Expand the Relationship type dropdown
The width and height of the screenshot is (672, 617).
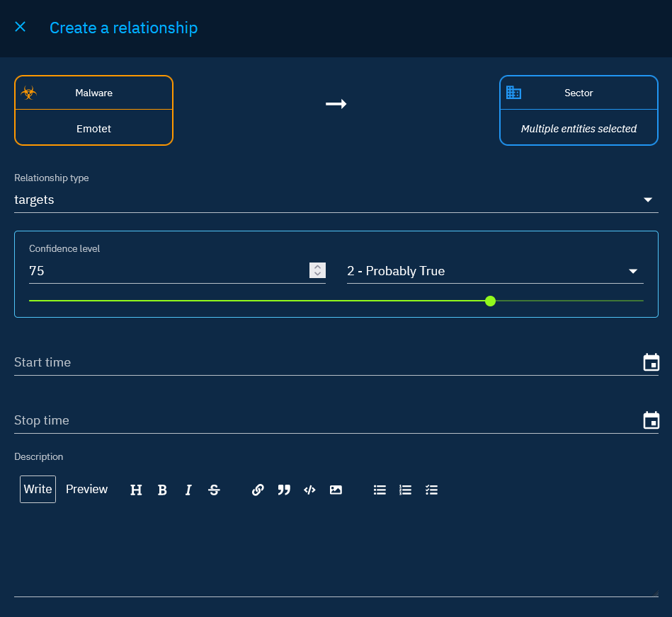click(x=647, y=200)
